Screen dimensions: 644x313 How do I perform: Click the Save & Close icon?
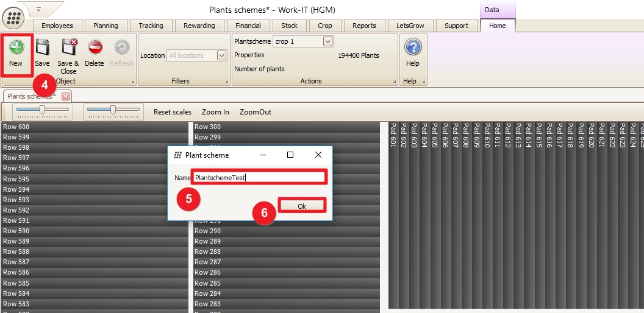(68, 47)
